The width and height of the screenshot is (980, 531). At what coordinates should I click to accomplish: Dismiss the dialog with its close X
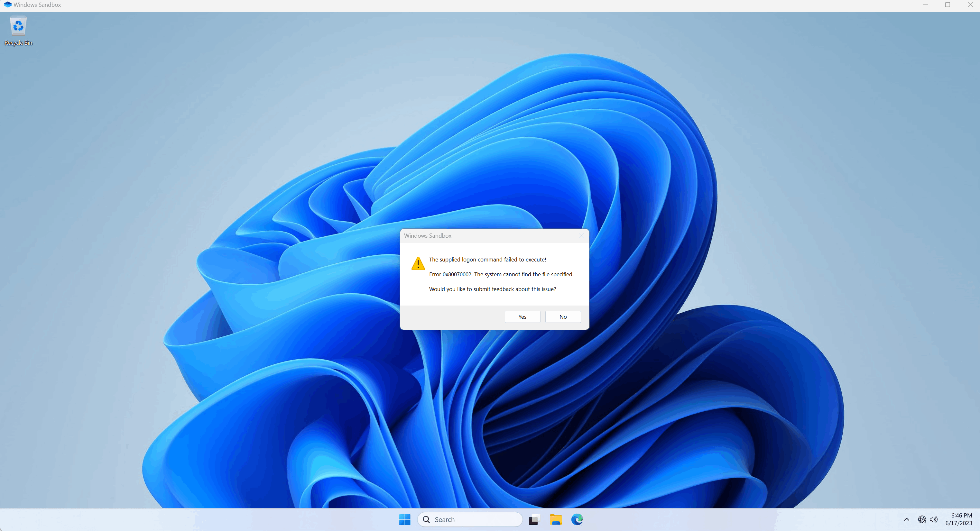(x=581, y=235)
